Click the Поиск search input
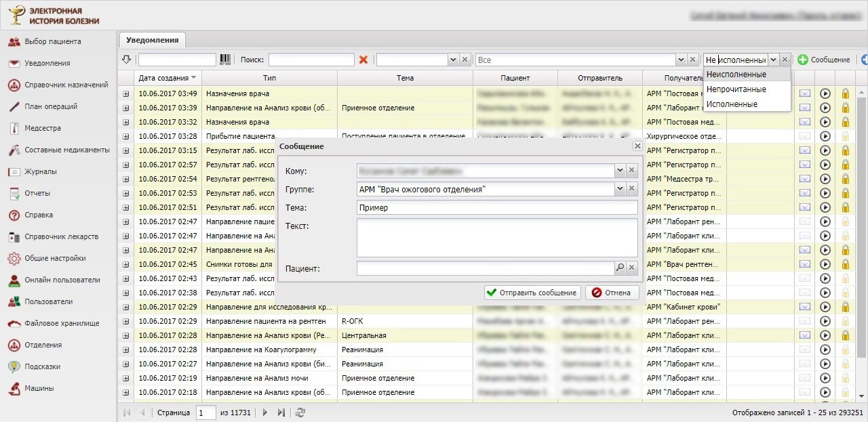Image resolution: width=868 pixels, height=422 pixels. [x=311, y=60]
